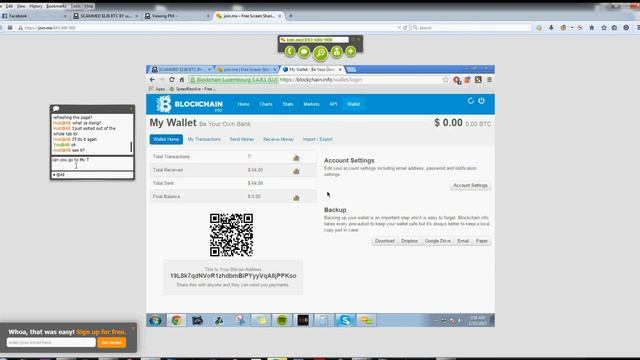Open Spotify green icon in shared taskbar
640x360 pixels.
[x=282, y=320]
